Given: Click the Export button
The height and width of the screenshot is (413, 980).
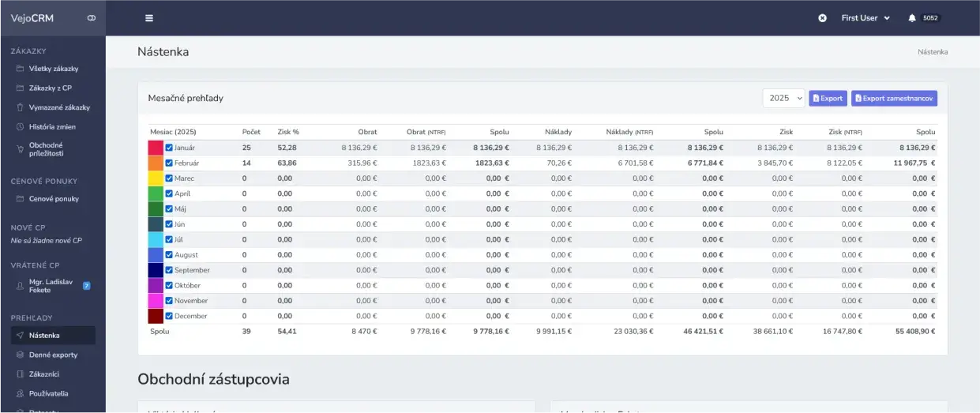Looking at the screenshot, I should 828,98.
